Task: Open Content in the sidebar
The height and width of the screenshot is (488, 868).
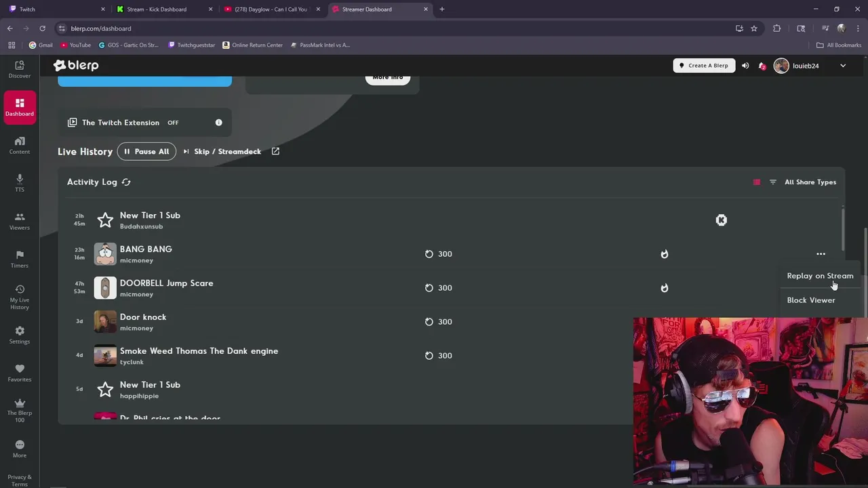Action: pyautogui.click(x=20, y=145)
